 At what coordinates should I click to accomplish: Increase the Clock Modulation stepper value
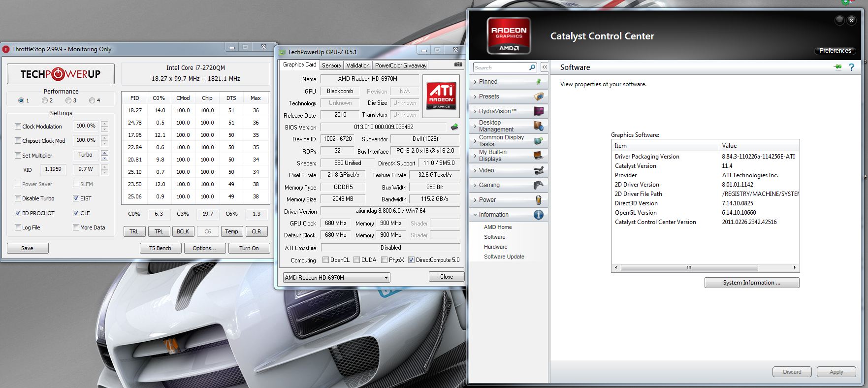click(104, 124)
